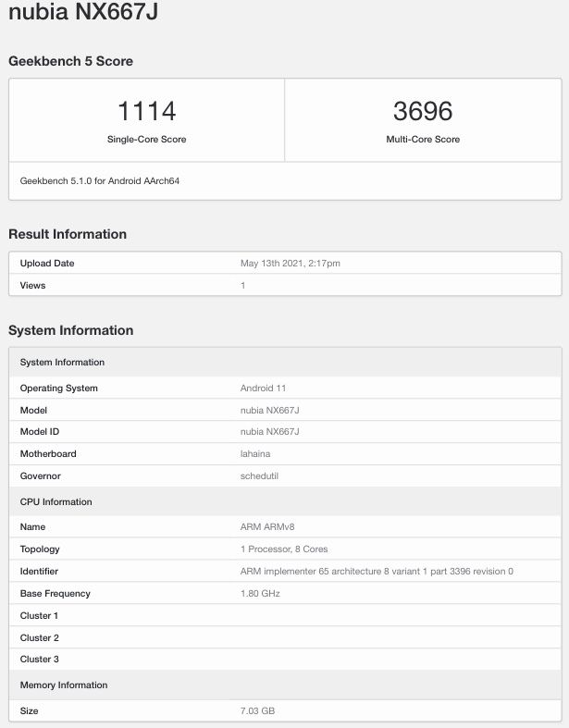Click the 'Motherboard' row label

48,454
